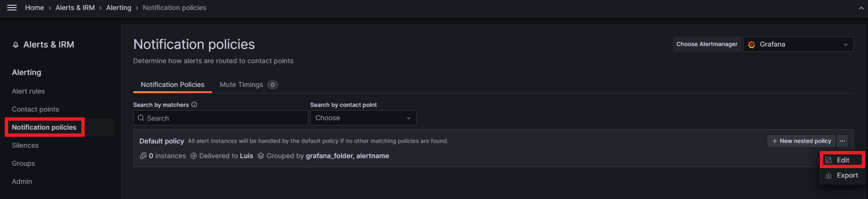868x199 pixels.
Task: Open Alert rules in the sidebar
Action: click(x=29, y=91)
